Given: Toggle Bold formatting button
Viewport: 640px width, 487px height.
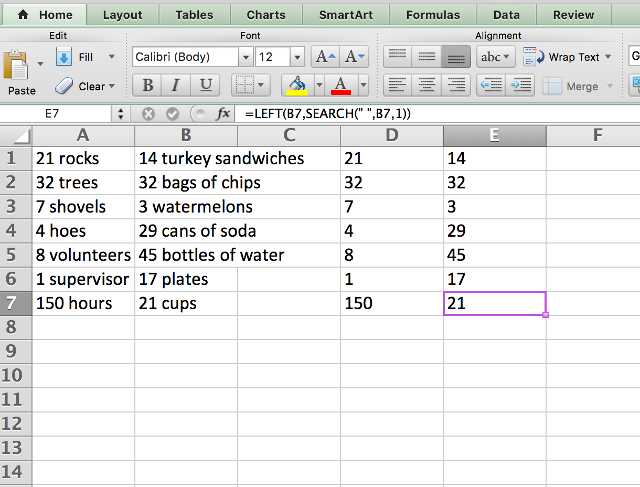Looking at the screenshot, I should [x=147, y=85].
